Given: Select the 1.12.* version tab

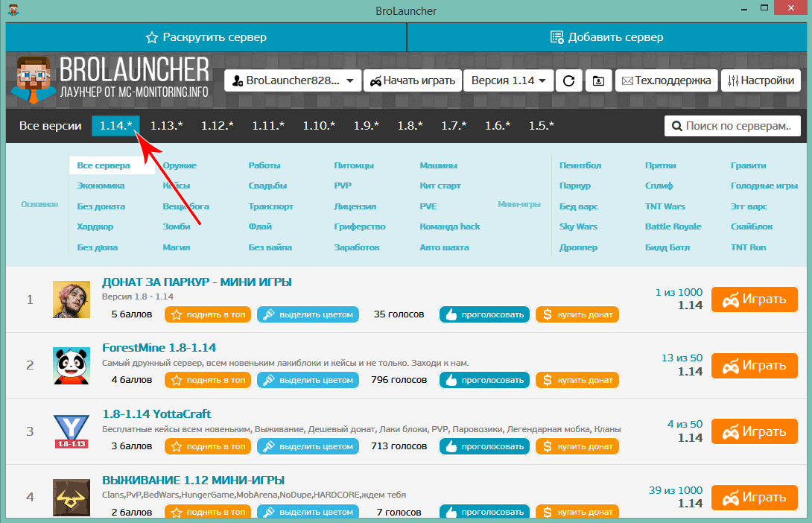Looking at the screenshot, I should 218,126.
